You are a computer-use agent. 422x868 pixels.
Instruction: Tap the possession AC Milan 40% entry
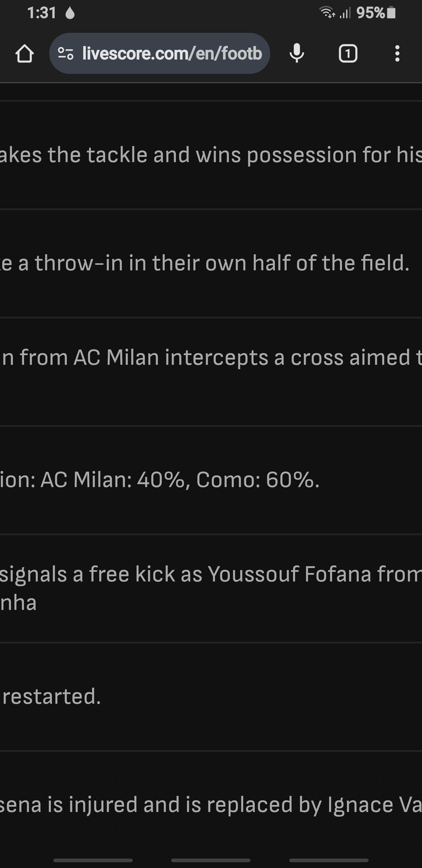tap(211, 480)
